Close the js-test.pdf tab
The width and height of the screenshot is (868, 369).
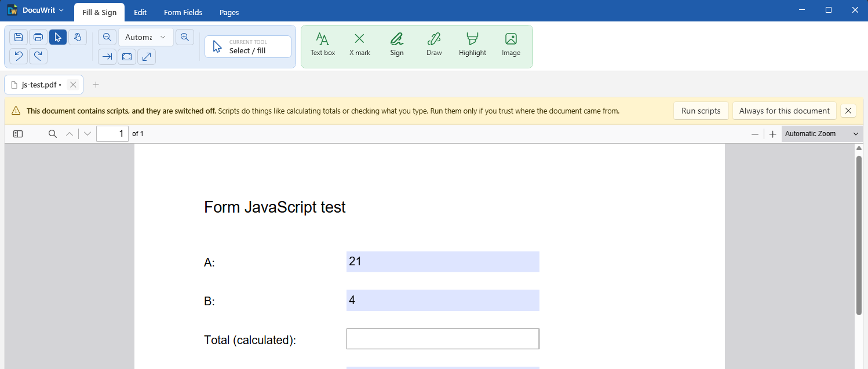pyautogui.click(x=73, y=85)
